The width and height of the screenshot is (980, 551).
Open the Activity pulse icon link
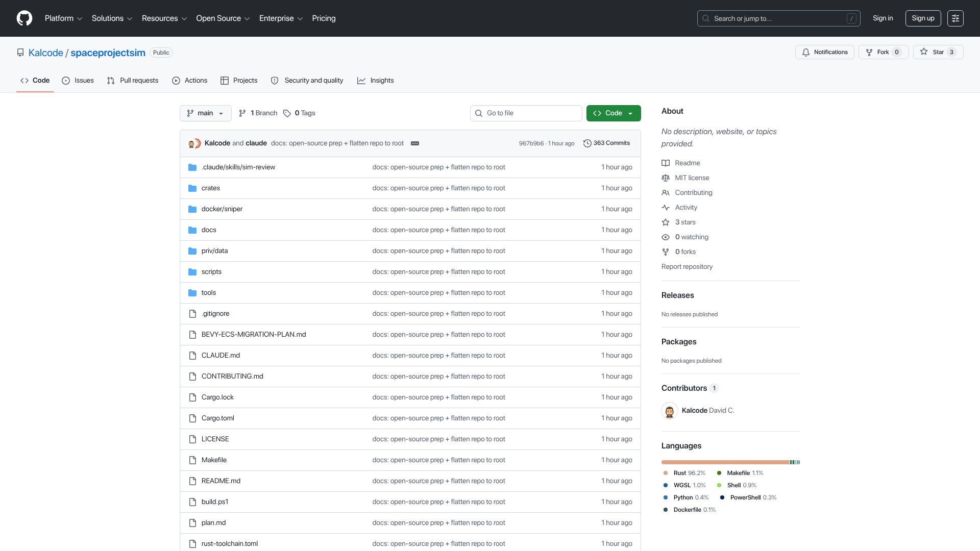[666, 208]
